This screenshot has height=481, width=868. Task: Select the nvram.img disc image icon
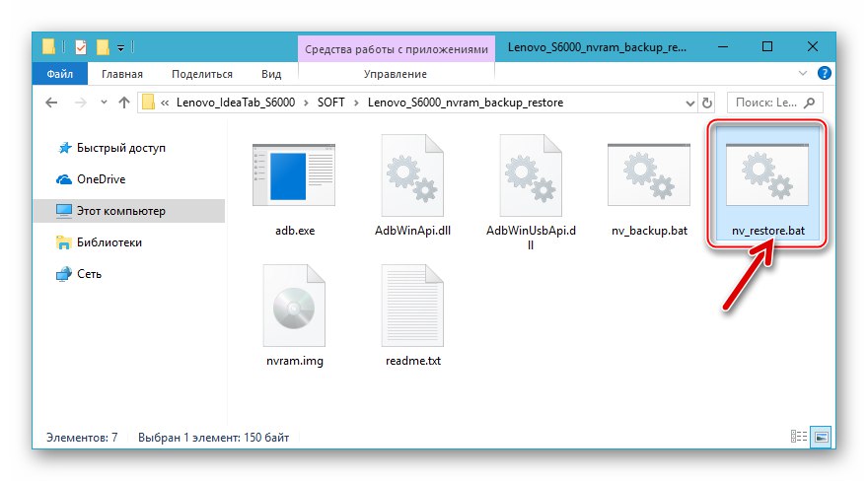[294, 306]
